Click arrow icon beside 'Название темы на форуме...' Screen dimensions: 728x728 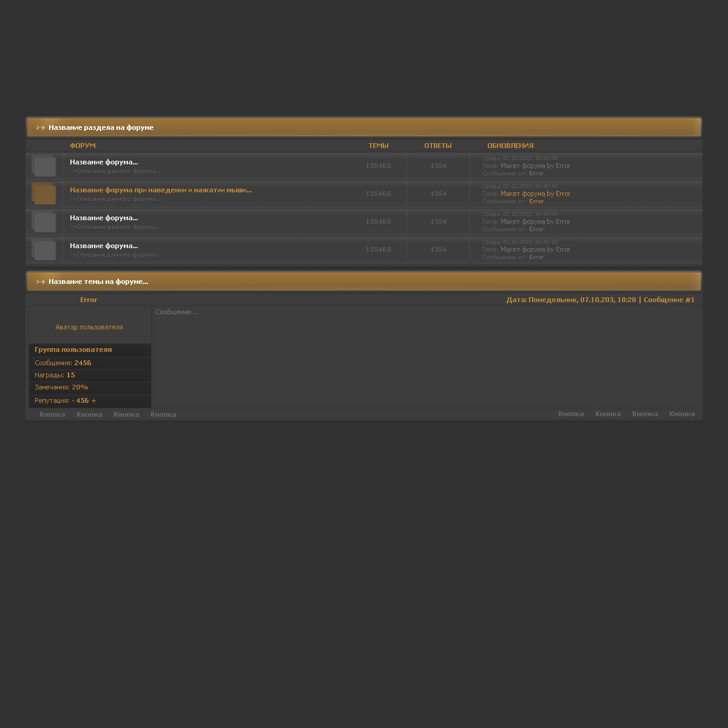(x=41, y=281)
